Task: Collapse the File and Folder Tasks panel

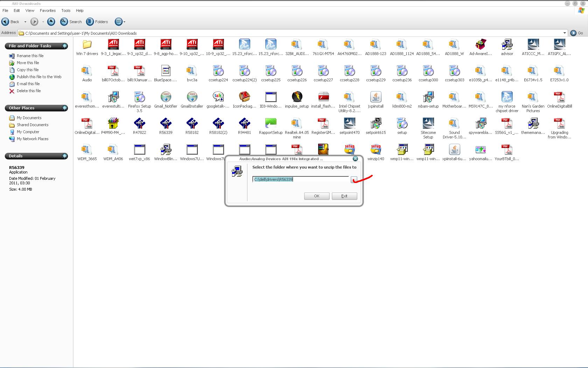Action: coord(65,46)
